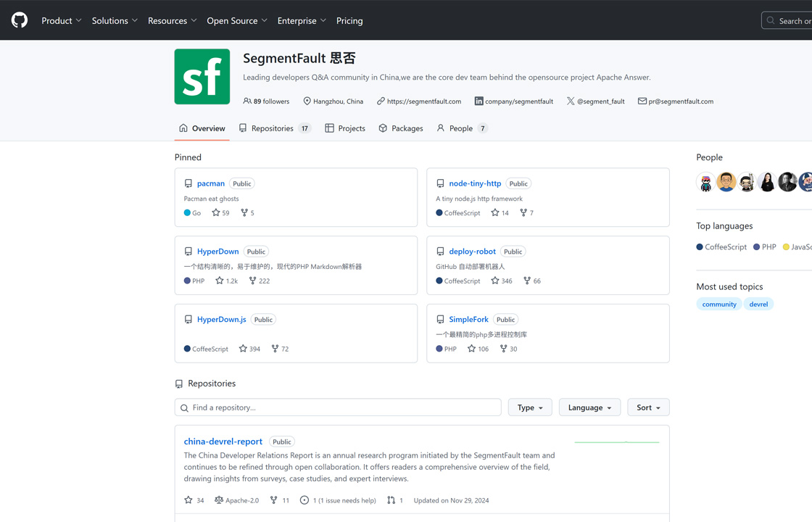Viewport: 812px width, 522px height.
Task: Click the fork icon on node-tiny-http card
Action: pyautogui.click(x=523, y=212)
